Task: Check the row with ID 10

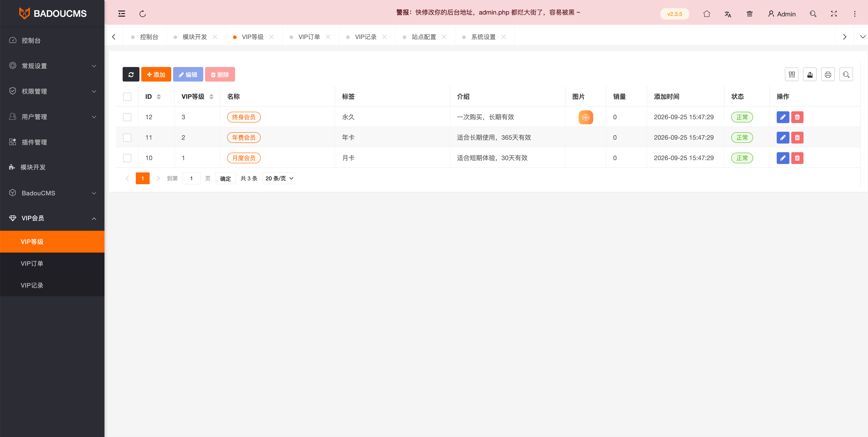Action: click(127, 158)
